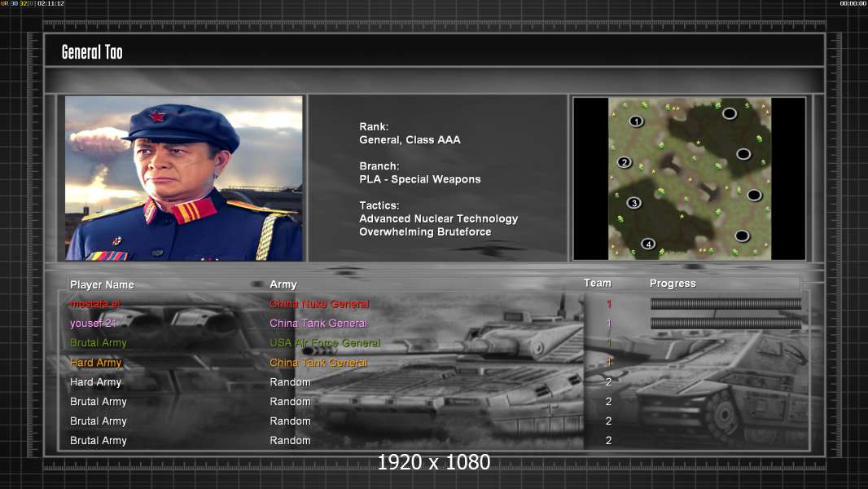Select the mostafa.el player name

(95, 304)
